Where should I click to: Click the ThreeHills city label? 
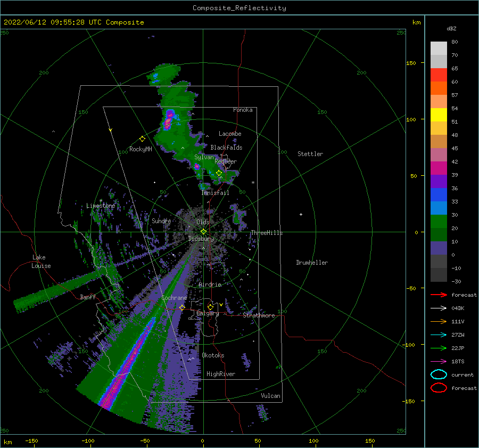(x=267, y=233)
